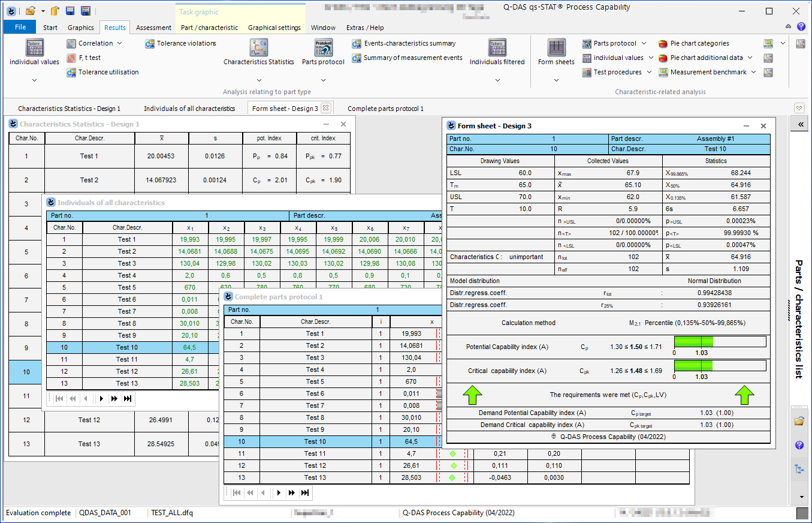Viewport: 812px width, 523px height.
Task: Click the Correlation icon
Action: tap(71, 43)
